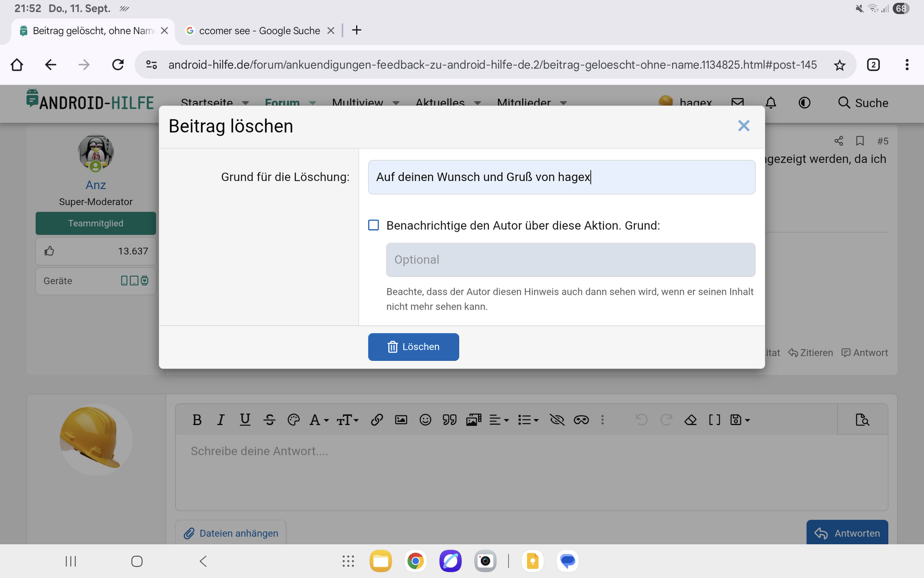Check 'Benachrichtige den Autor' checkbox
Viewport: 924px width, 578px height.
373,225
